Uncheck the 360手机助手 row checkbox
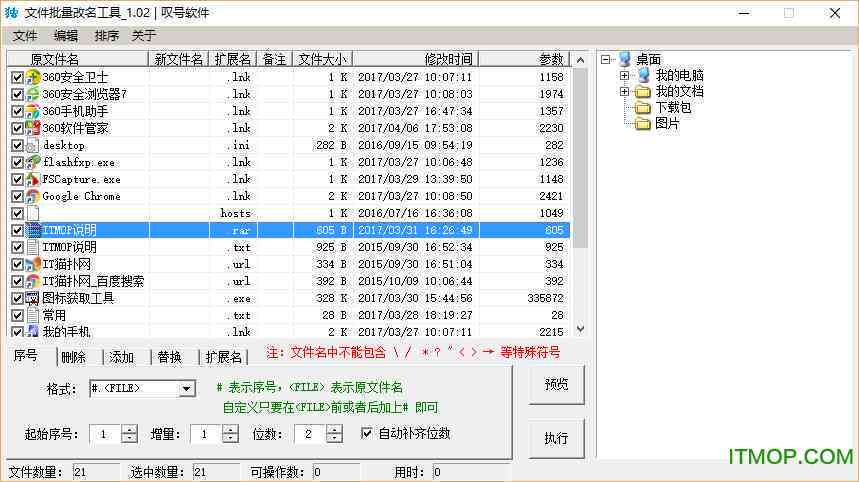This screenshot has width=859, height=482. click(17, 111)
